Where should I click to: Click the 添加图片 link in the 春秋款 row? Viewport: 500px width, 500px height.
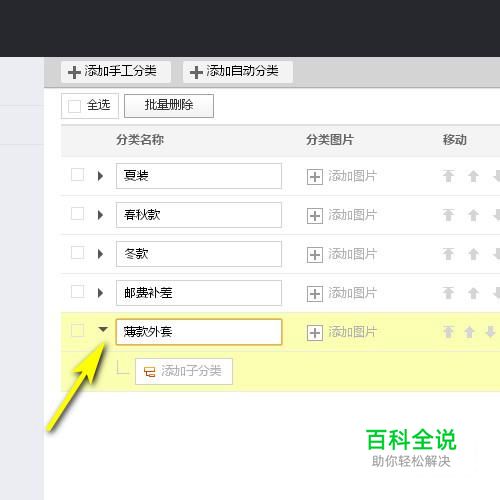tap(352, 215)
